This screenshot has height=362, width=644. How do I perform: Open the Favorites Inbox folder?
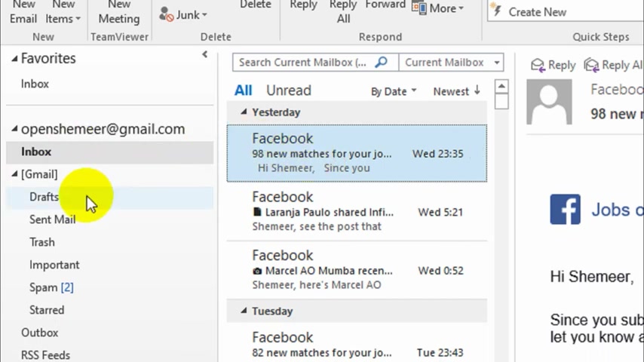click(35, 84)
